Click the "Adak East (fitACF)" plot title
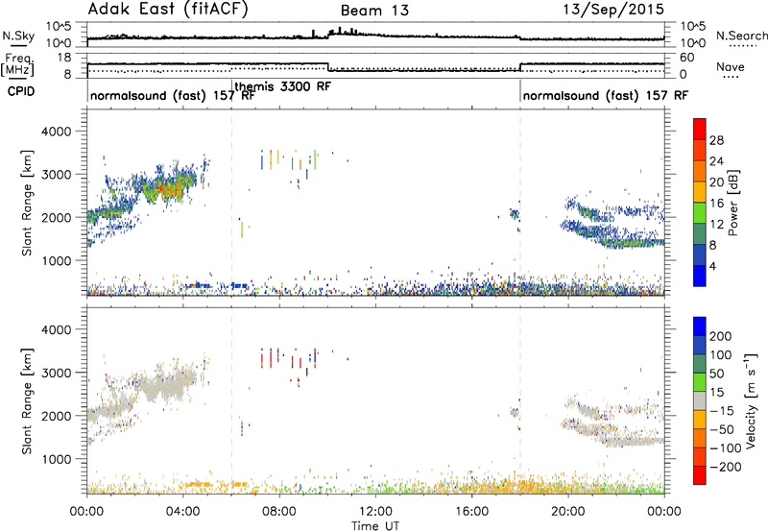 coord(168,9)
